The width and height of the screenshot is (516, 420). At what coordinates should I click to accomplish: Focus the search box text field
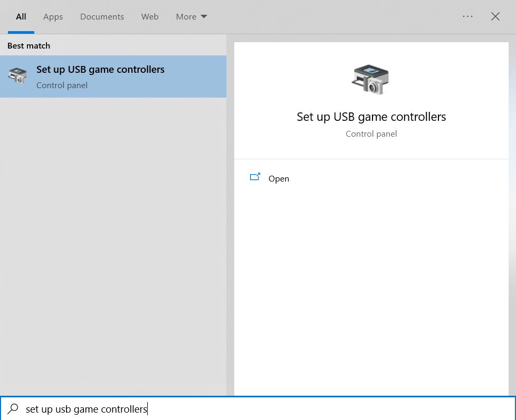pyautogui.click(x=258, y=408)
